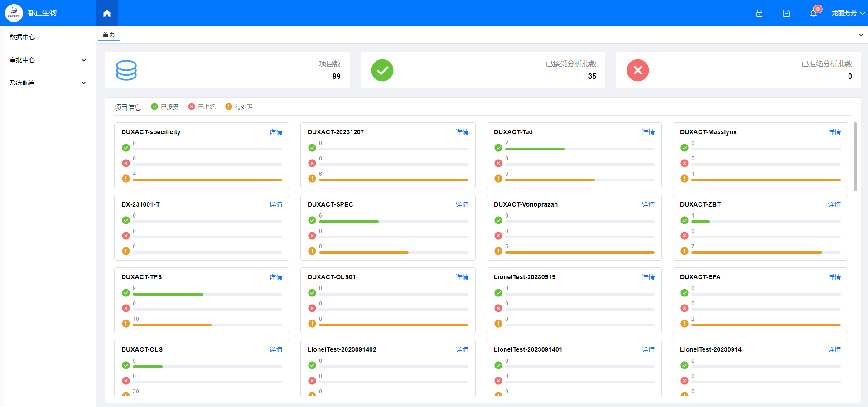This screenshot has width=868, height=407.
Task: Click the DUXACT-Vonoprazan project title
Action: click(526, 204)
